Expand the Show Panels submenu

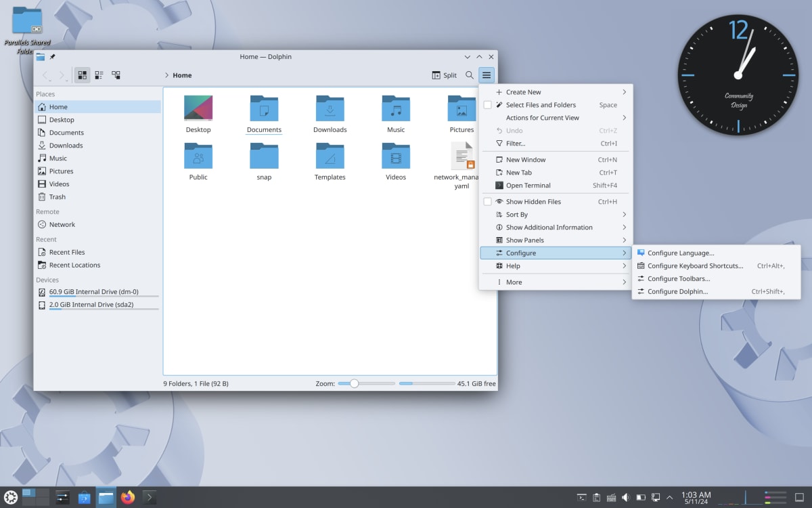point(556,240)
